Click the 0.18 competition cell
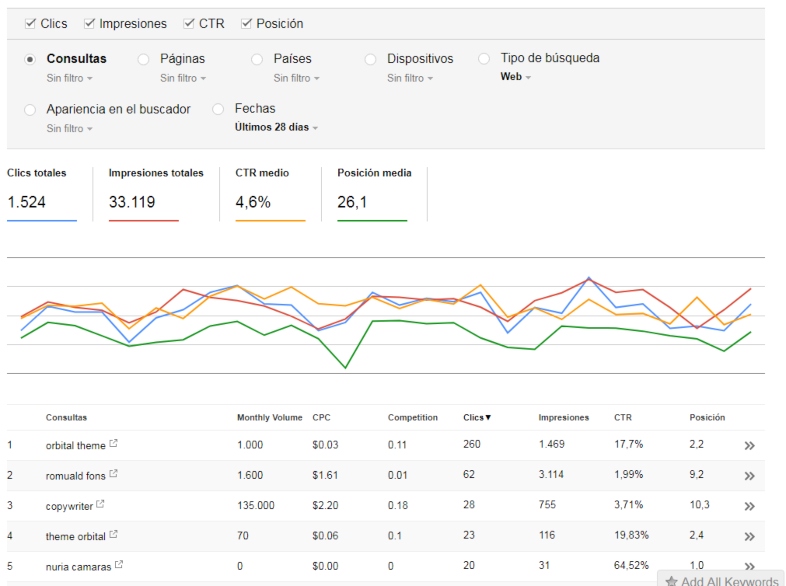This screenshot has width=786, height=586. coord(398,505)
